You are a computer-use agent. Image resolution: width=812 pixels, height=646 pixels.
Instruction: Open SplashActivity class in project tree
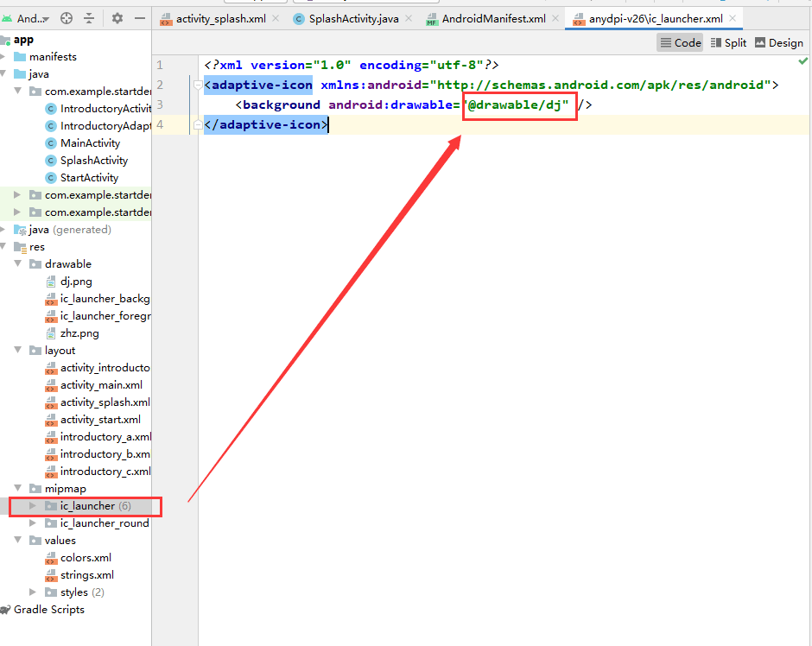[x=94, y=161]
